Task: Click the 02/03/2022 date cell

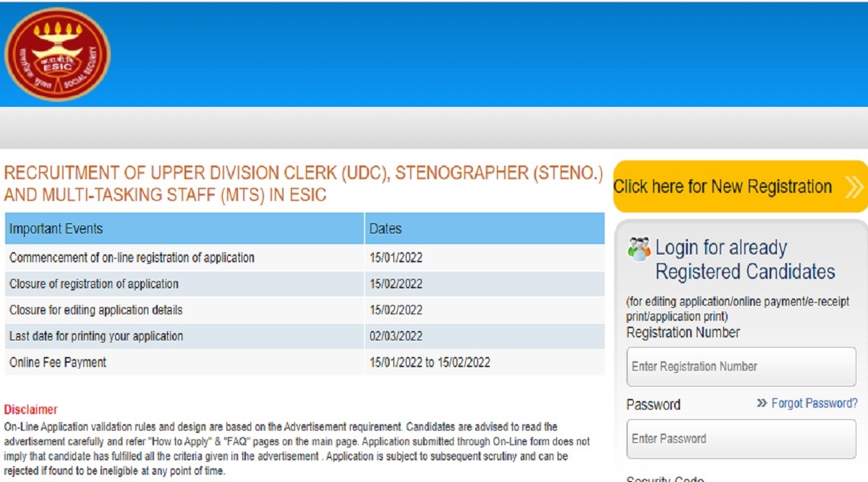Action: pyautogui.click(x=396, y=336)
